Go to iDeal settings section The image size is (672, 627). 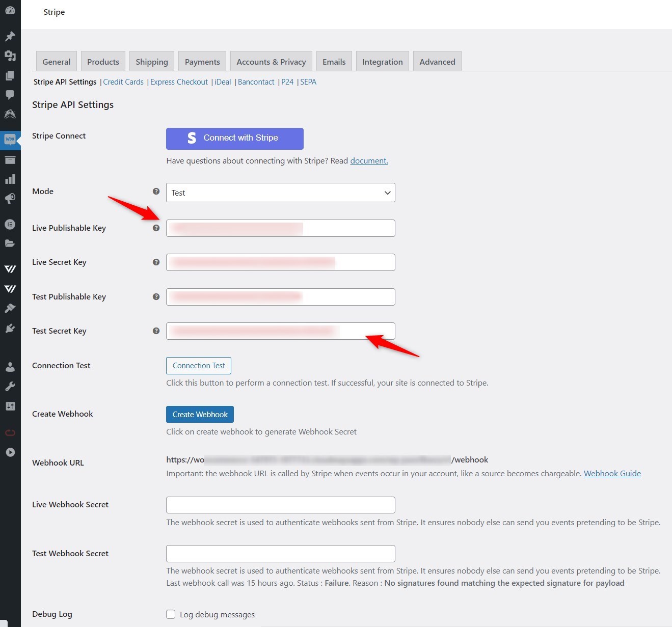223,82
